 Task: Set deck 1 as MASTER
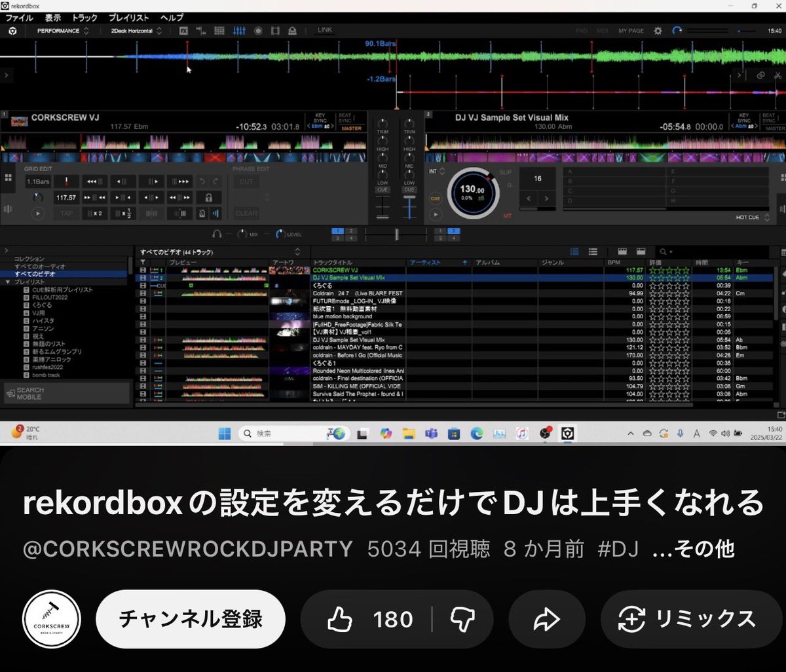point(352,128)
